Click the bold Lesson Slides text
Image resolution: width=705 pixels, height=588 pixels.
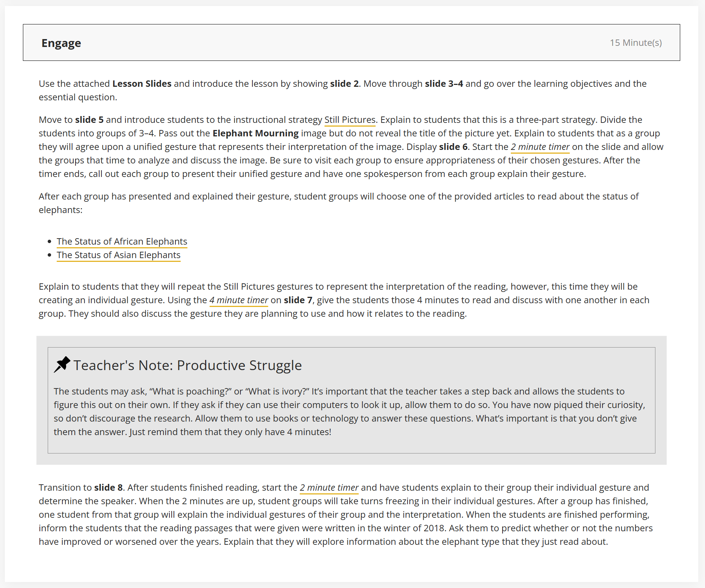click(142, 84)
